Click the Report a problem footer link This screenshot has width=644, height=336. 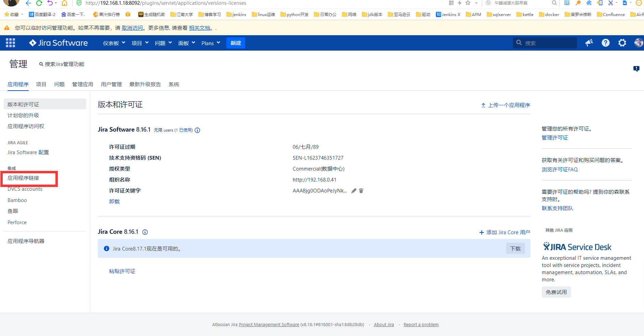click(x=421, y=324)
